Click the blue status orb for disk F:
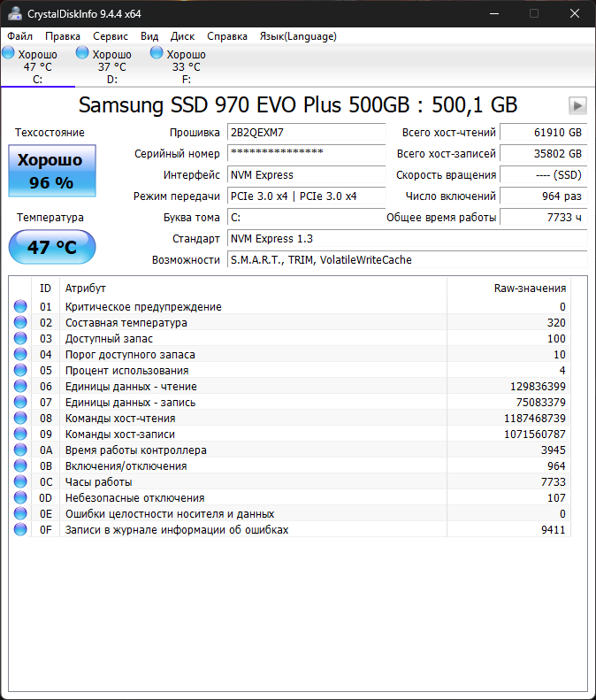Screen dimensions: 596x700 (157, 53)
